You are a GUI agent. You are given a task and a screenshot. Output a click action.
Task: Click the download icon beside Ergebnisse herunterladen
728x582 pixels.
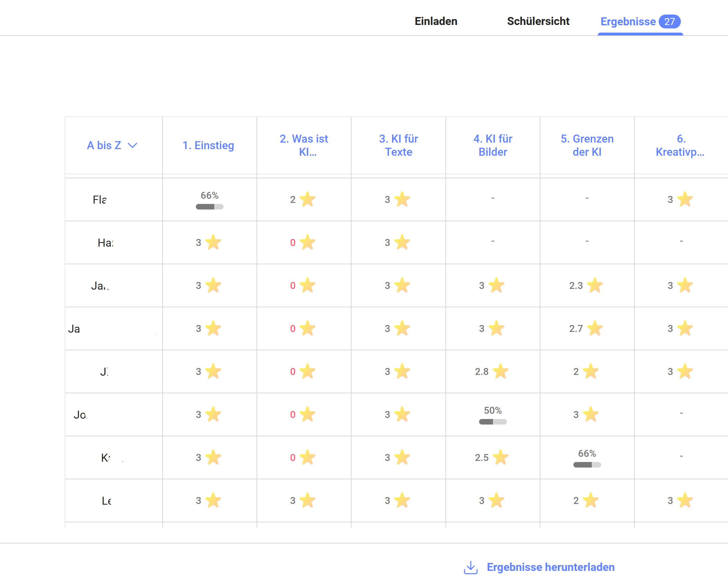pos(470,567)
